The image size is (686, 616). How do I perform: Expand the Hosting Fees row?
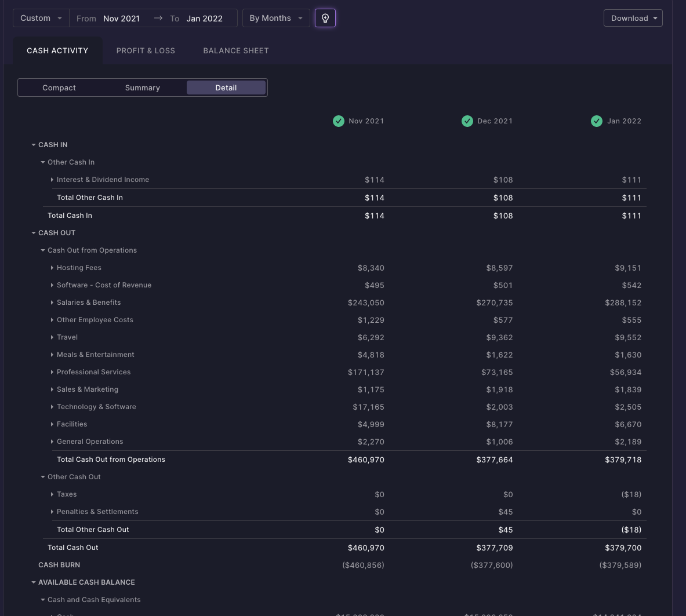point(52,268)
